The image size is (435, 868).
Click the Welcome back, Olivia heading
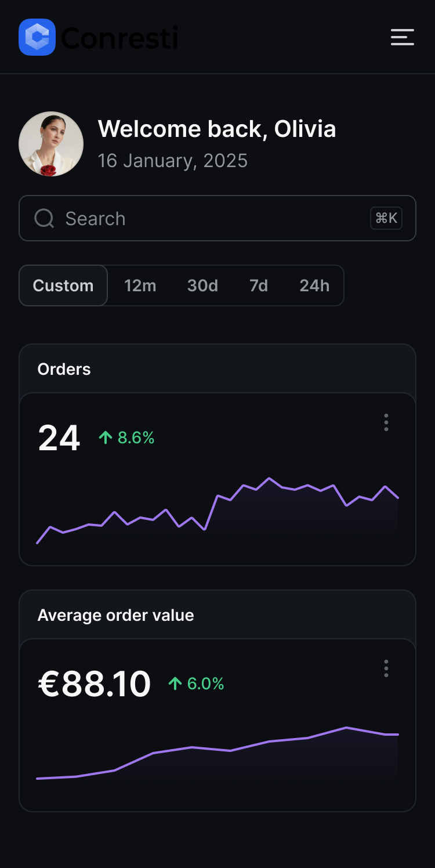point(217,129)
